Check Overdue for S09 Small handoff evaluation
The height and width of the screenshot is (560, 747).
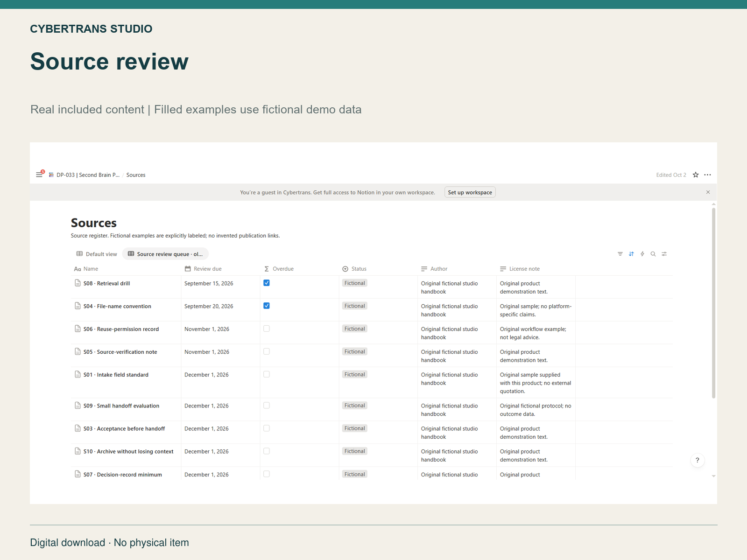[x=267, y=406]
